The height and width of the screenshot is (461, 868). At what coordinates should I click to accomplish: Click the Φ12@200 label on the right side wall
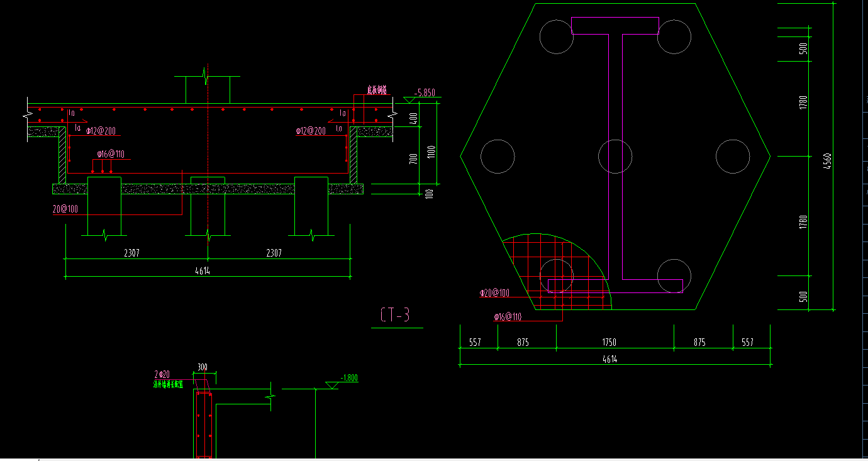pyautogui.click(x=311, y=131)
